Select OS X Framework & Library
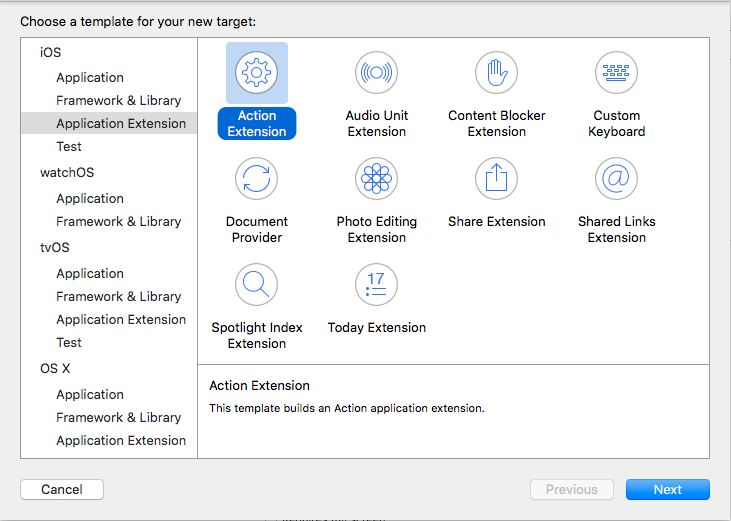 click(x=119, y=417)
